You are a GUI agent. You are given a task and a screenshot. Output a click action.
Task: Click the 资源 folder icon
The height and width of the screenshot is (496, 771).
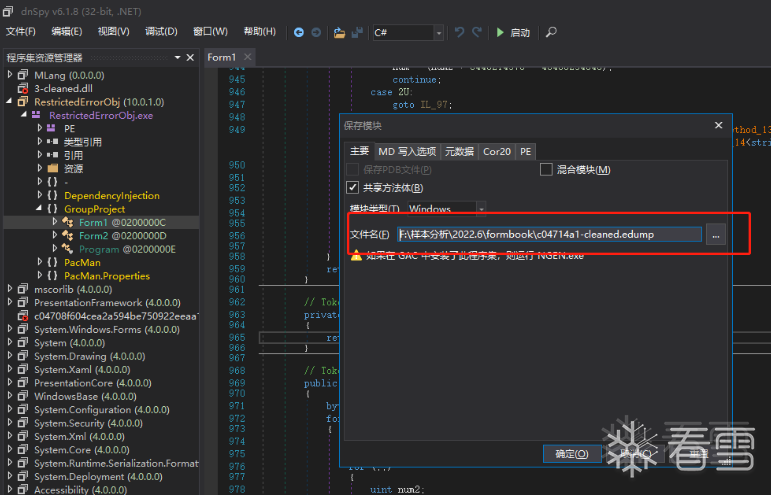(53, 168)
